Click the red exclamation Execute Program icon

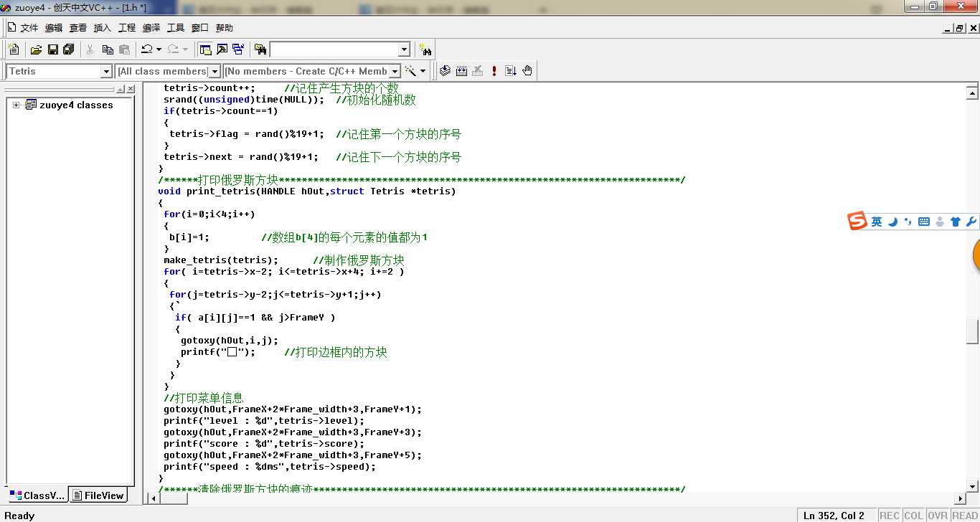[x=494, y=71]
